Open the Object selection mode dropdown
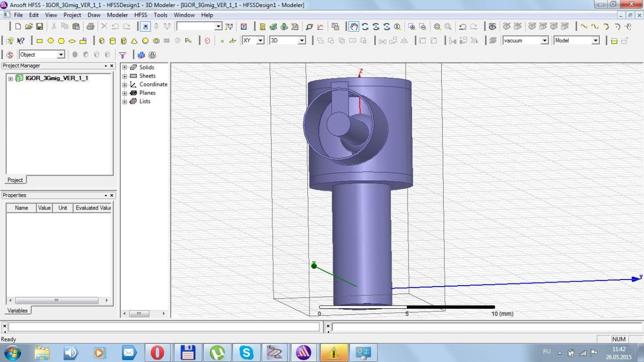 point(61,55)
